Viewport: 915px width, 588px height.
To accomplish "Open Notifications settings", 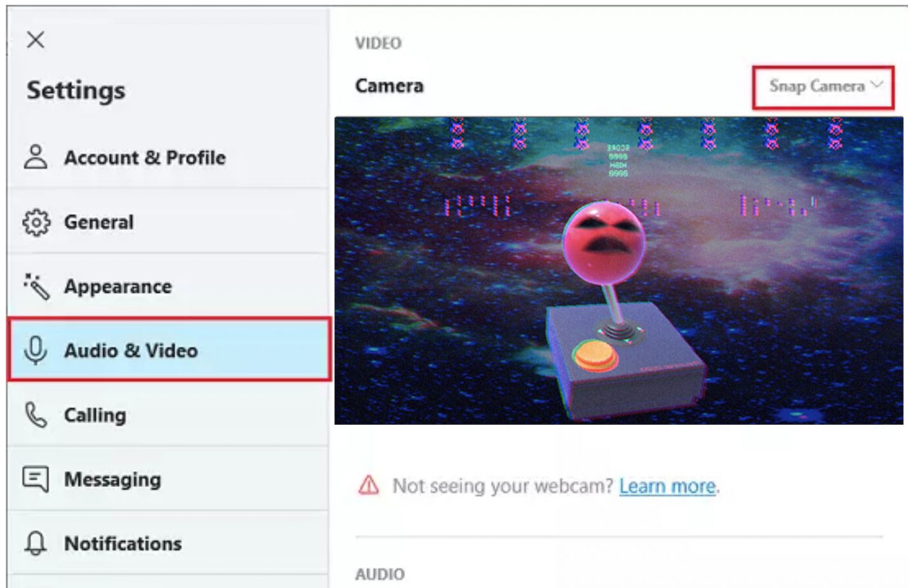I will coord(123,543).
